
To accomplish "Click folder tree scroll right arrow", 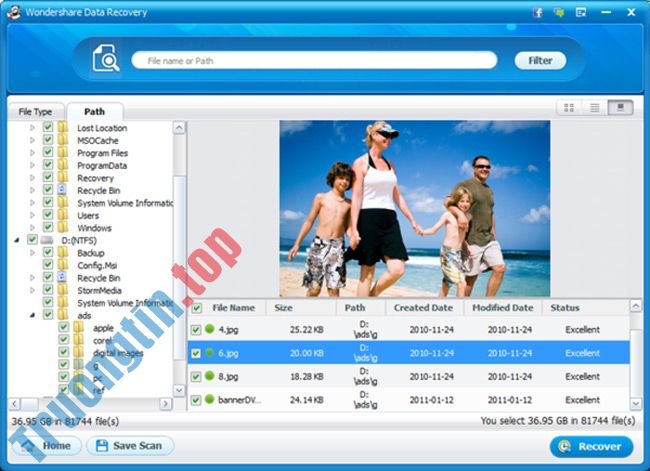I will tap(165, 403).
